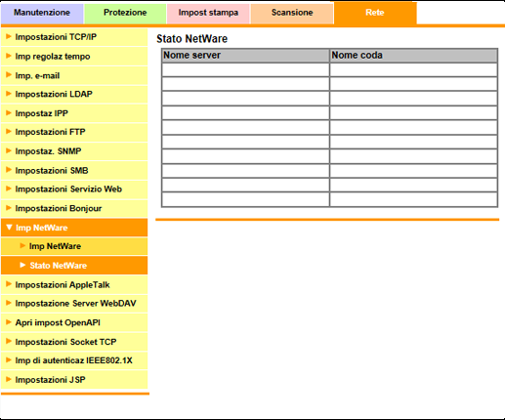Viewport: 505px width, 420px height.
Task: Select the Impost stampa tab
Action: coord(208,13)
